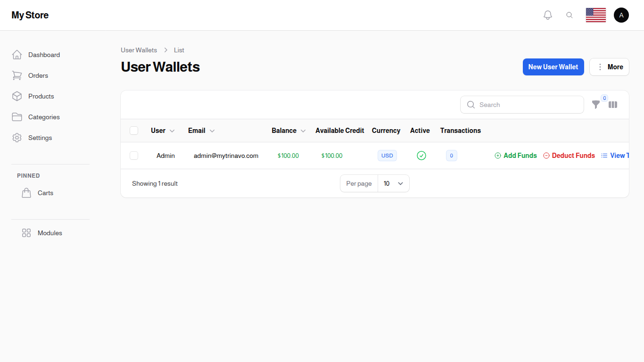The image size is (644, 362).
Task: Check the select-all checkbox in table header
Action: 134,131
